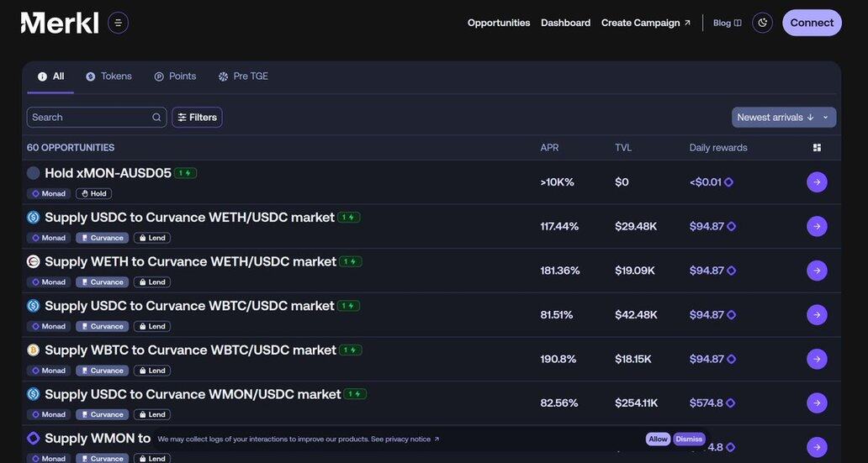This screenshot has width=868, height=463.
Task: Switch to the Pre TGE tab
Action: point(243,76)
